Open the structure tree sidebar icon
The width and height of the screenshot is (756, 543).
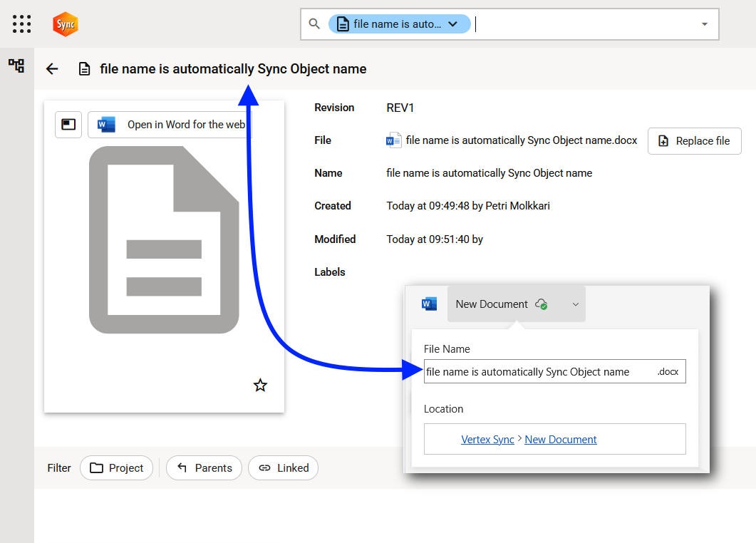(x=16, y=66)
